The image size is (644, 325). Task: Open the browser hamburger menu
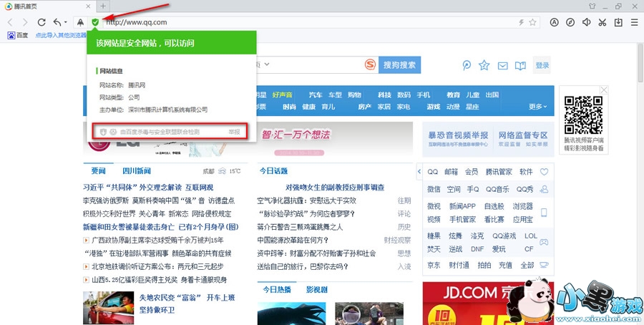tap(634, 22)
